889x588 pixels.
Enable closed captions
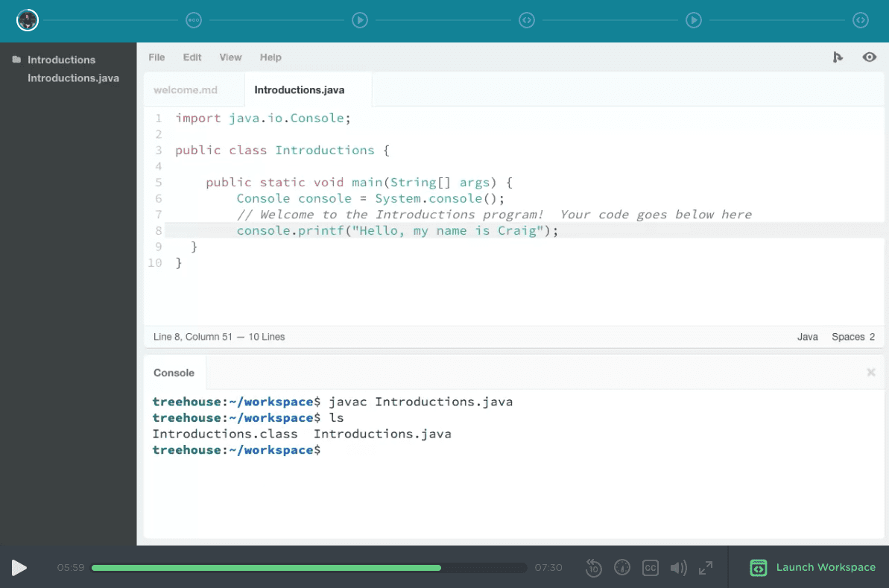point(650,568)
